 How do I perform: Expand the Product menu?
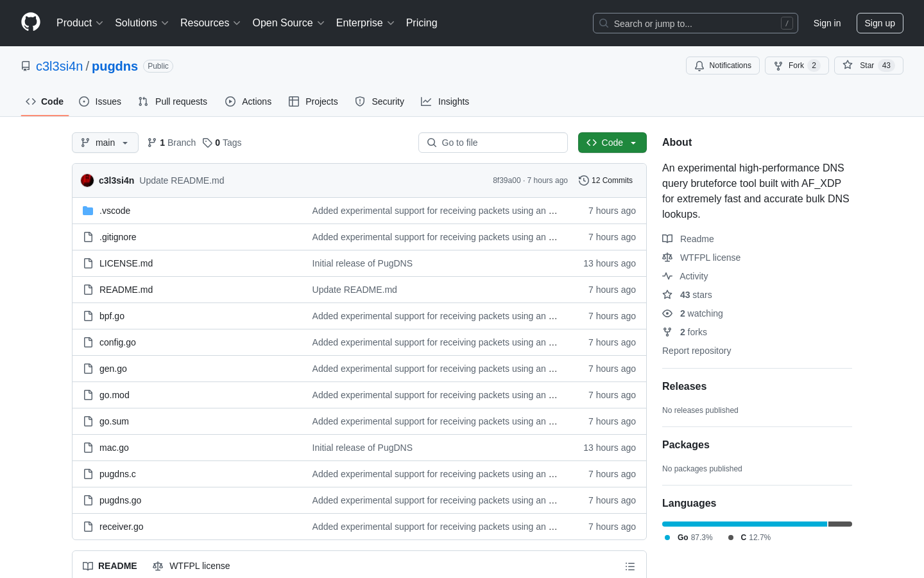(x=80, y=22)
